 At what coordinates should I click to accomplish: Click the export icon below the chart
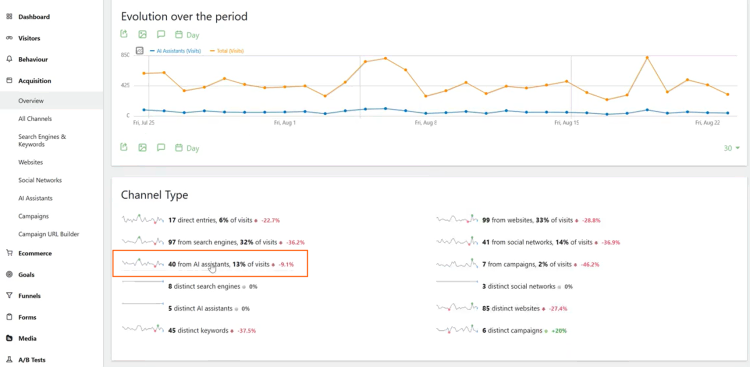click(124, 147)
